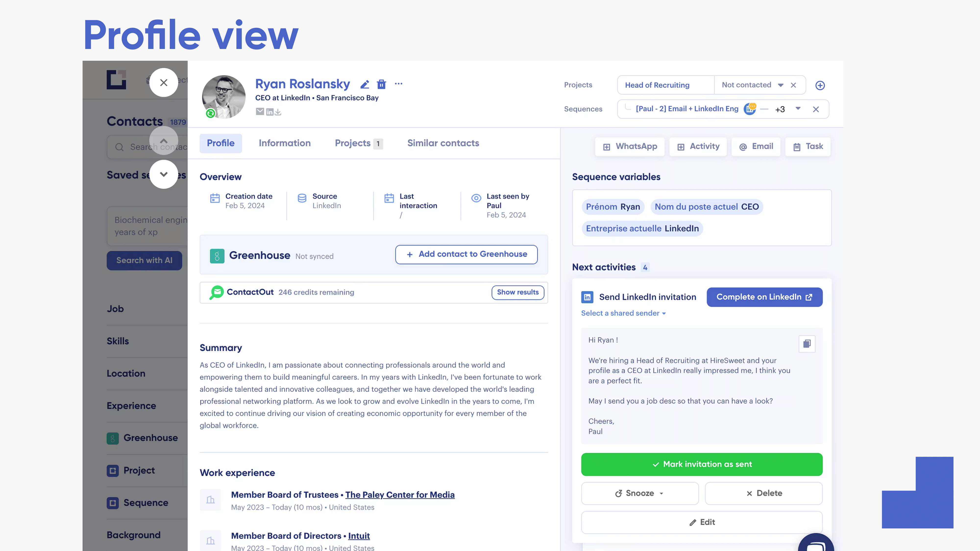
Task: Click the trash icon beside contact name
Action: tap(381, 84)
